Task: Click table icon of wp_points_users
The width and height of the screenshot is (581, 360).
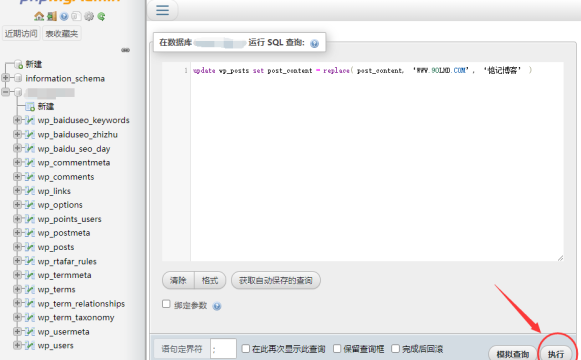Action: pos(30,219)
